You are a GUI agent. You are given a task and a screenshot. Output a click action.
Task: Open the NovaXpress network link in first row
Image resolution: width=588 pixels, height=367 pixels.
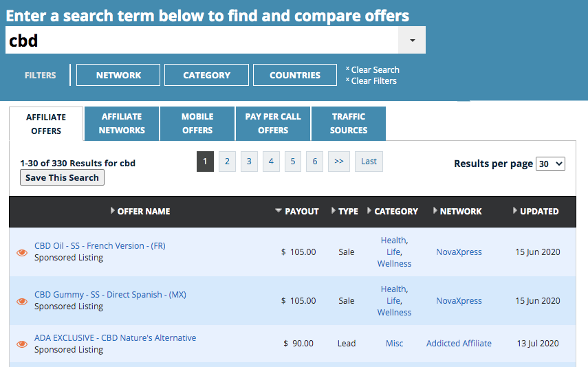[x=459, y=252]
